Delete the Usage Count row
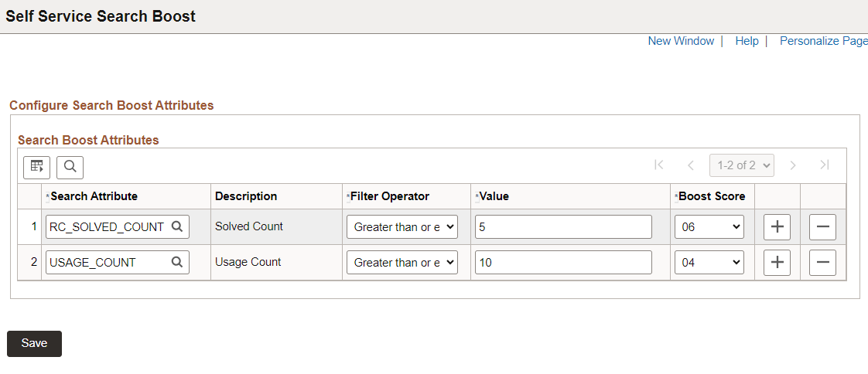This screenshot has height=374, width=868. tap(822, 263)
